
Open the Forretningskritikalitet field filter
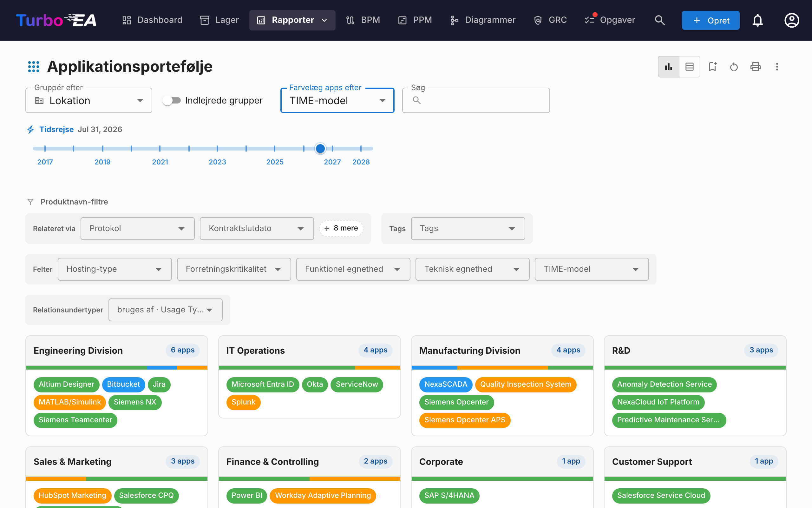click(x=234, y=269)
